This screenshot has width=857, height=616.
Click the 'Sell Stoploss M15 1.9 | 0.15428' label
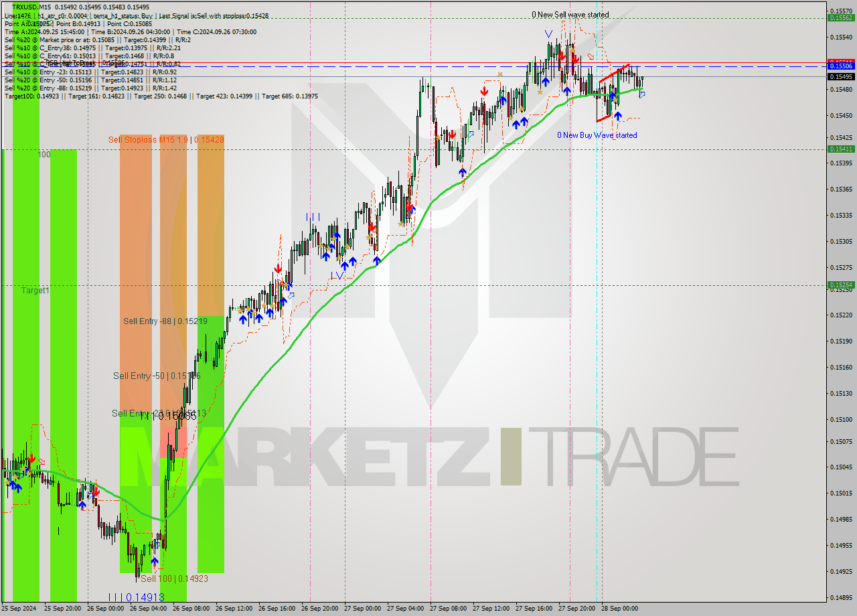pyautogui.click(x=166, y=139)
